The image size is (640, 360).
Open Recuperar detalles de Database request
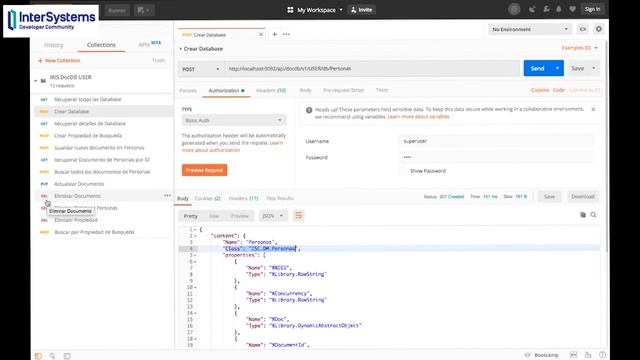pos(103,123)
